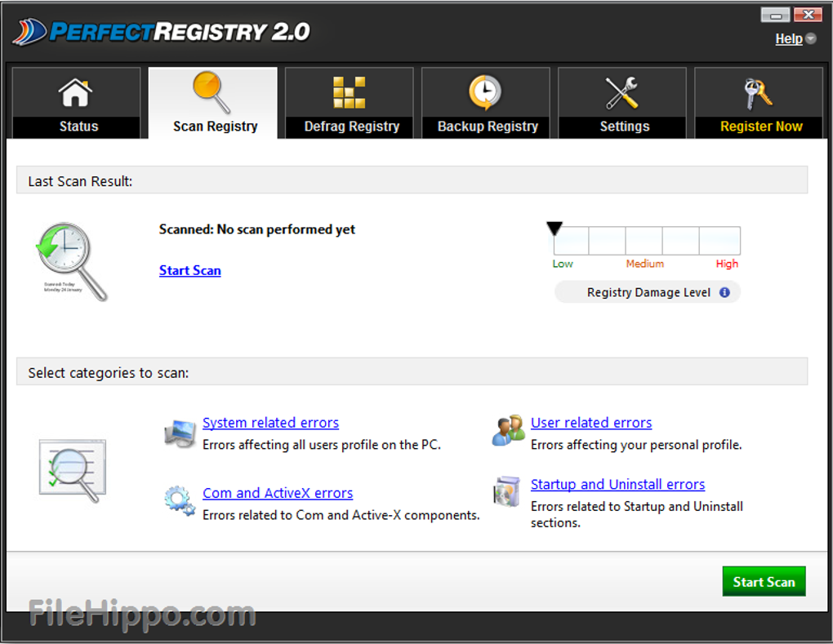Click 'Select categories to scan:' header
Viewport: 833px width, 644px height.
tap(109, 373)
